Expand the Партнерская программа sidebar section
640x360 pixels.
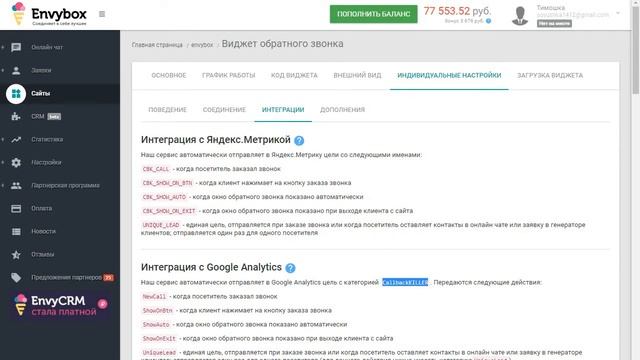(2, 186)
